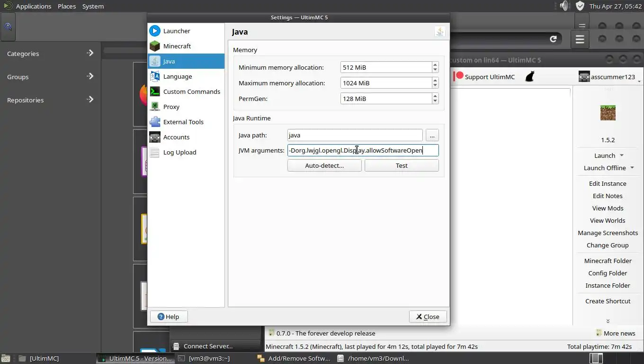Open the asscummer123 account dropdown

[x=609, y=77]
